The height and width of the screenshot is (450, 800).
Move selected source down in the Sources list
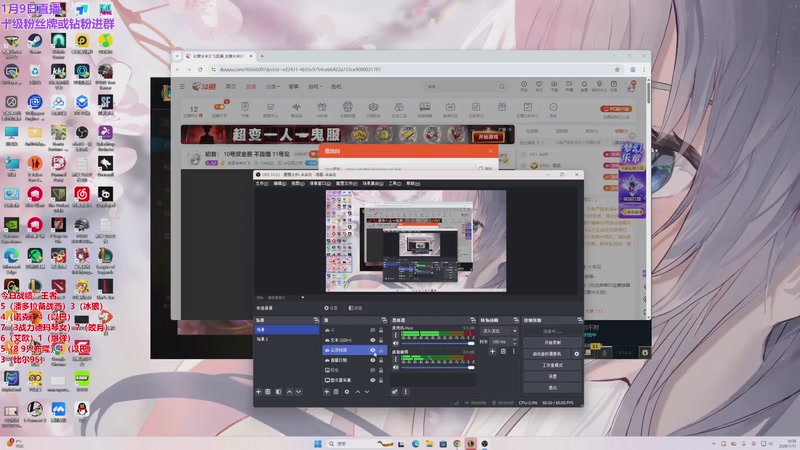tap(367, 392)
